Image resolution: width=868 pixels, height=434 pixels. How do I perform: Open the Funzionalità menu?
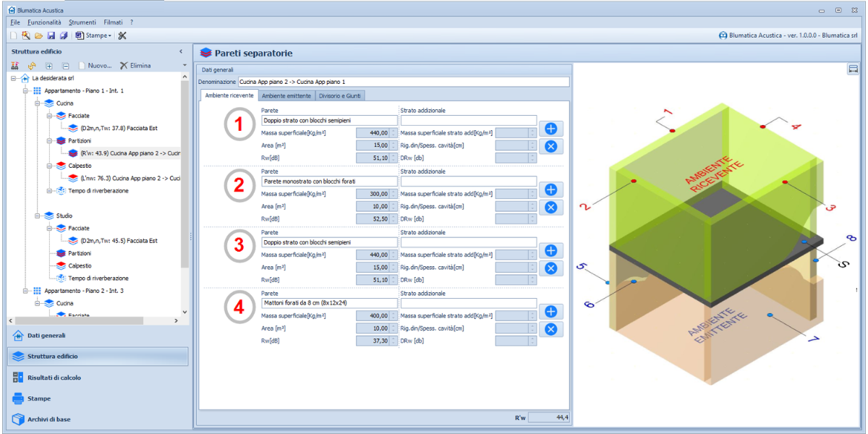click(x=44, y=22)
